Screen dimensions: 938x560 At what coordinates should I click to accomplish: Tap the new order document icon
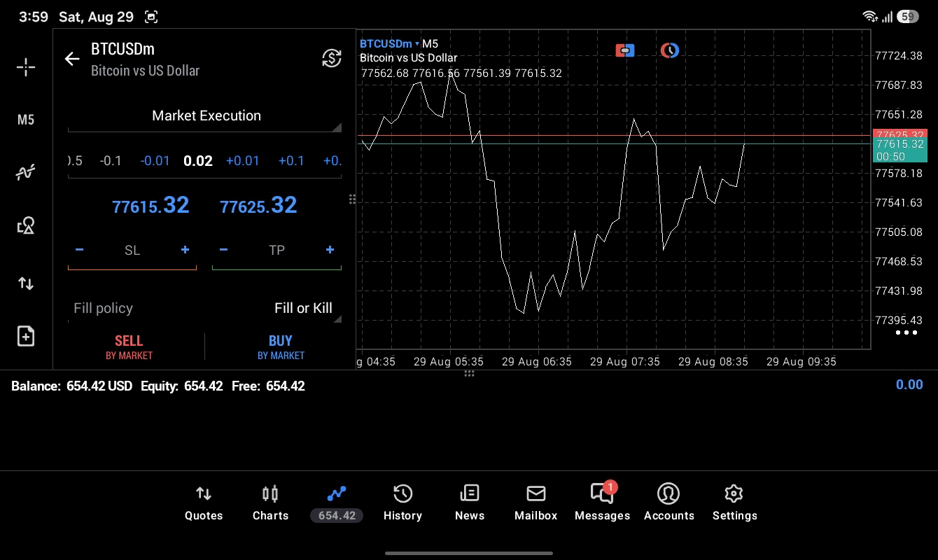[x=26, y=336]
